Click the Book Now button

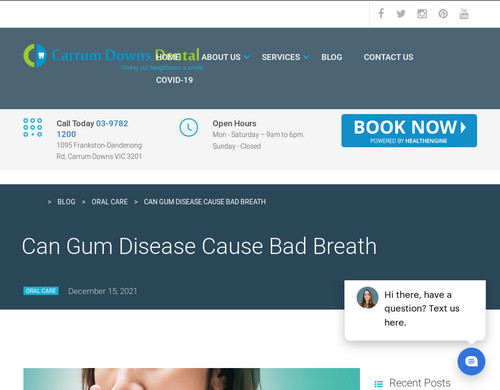coord(409,131)
